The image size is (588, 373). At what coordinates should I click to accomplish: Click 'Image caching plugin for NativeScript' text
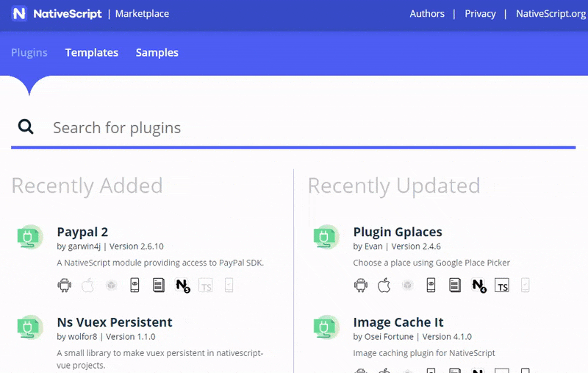[x=424, y=353]
